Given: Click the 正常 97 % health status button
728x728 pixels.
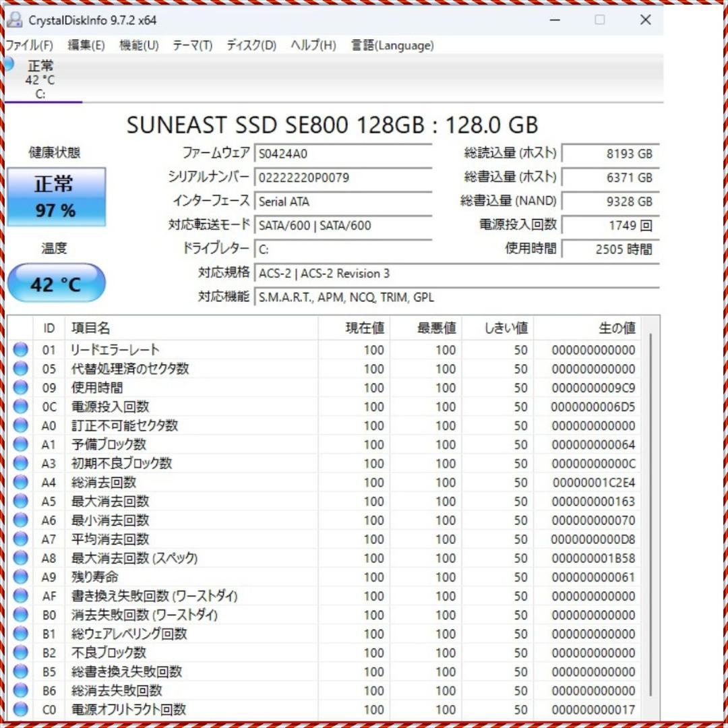Looking at the screenshot, I should pos(56,197).
